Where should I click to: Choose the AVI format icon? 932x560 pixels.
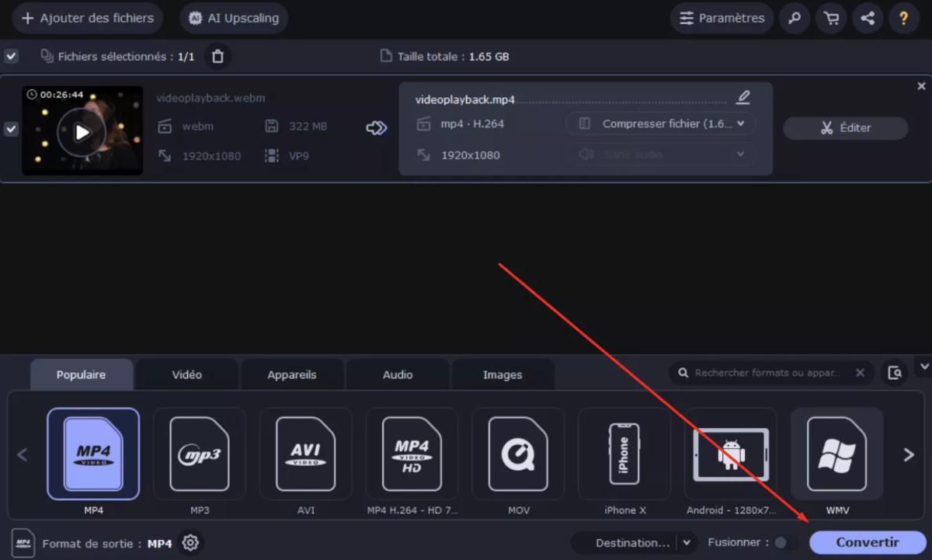[x=306, y=454]
